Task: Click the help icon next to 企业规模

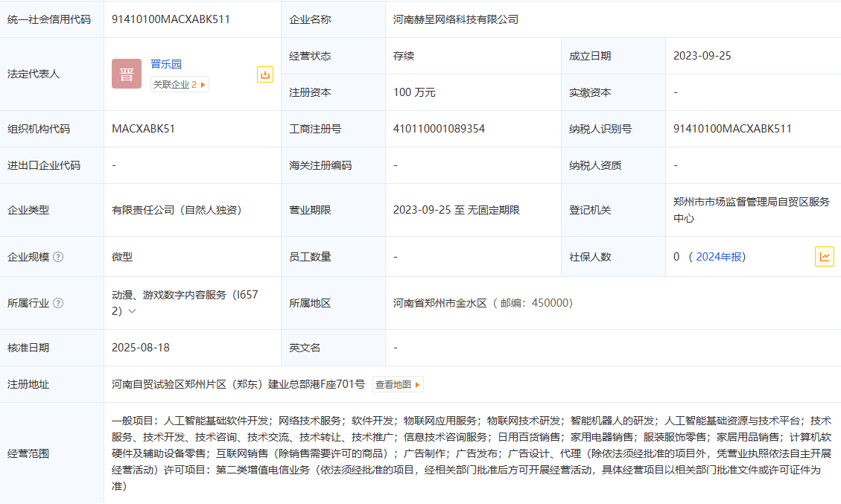Action: pyautogui.click(x=59, y=257)
